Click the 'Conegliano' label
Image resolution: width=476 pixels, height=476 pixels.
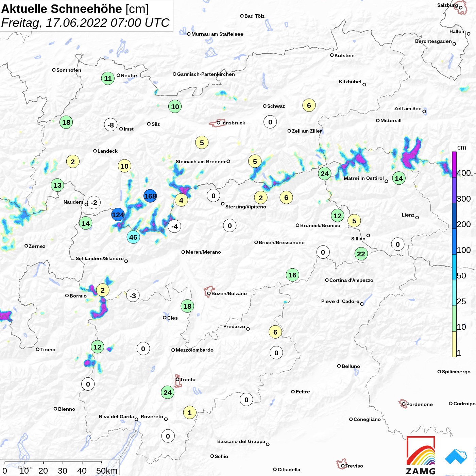(367, 419)
